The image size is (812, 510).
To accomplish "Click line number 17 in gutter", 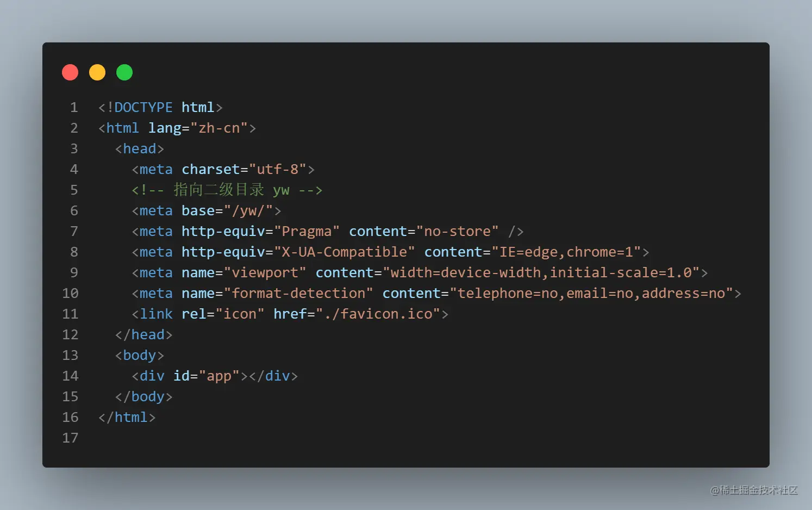I will [70, 438].
